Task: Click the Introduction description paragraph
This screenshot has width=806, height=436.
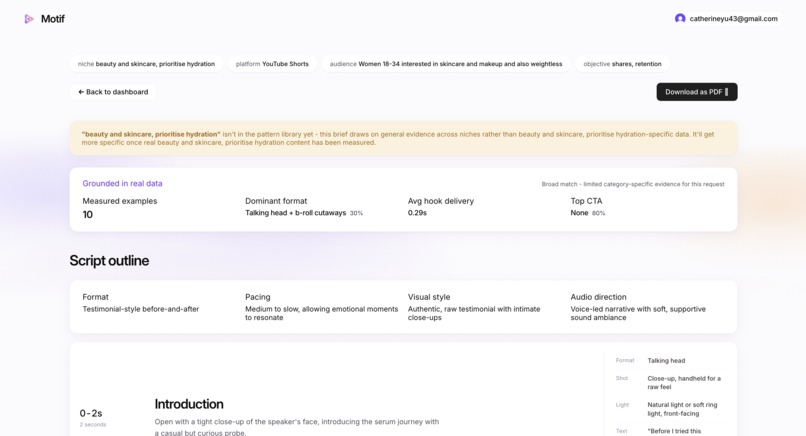Action: click(297, 427)
